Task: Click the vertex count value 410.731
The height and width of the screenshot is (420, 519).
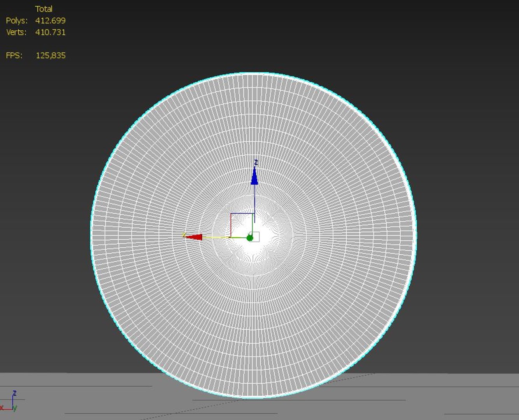Action: tap(51, 32)
